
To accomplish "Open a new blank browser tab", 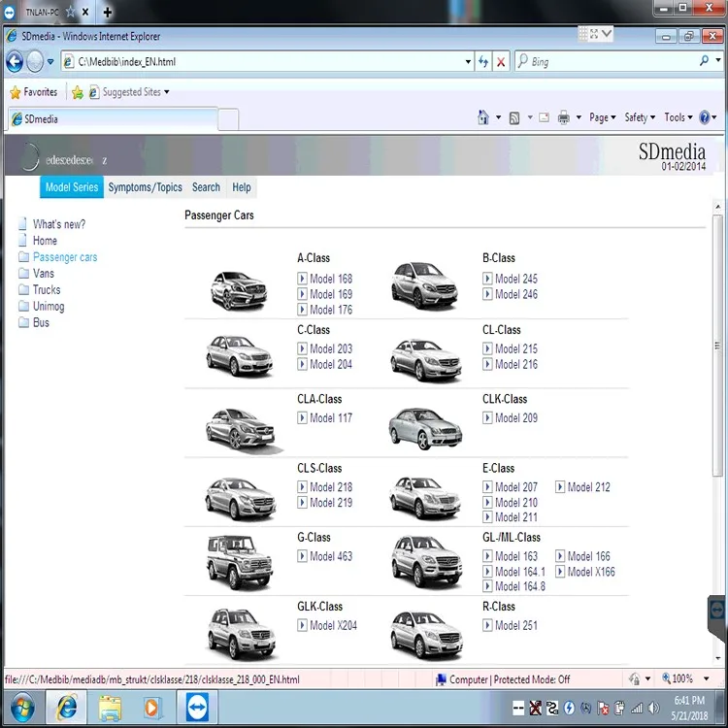I will coord(228,119).
